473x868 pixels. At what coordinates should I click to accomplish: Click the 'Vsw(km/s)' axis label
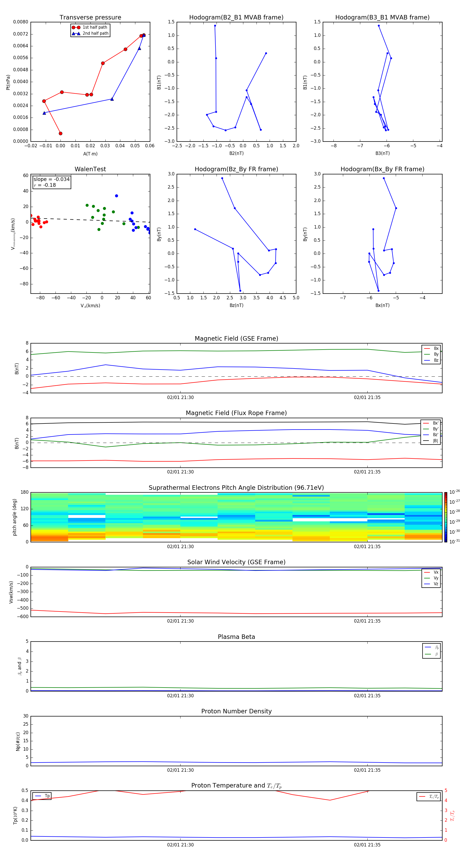11,592
